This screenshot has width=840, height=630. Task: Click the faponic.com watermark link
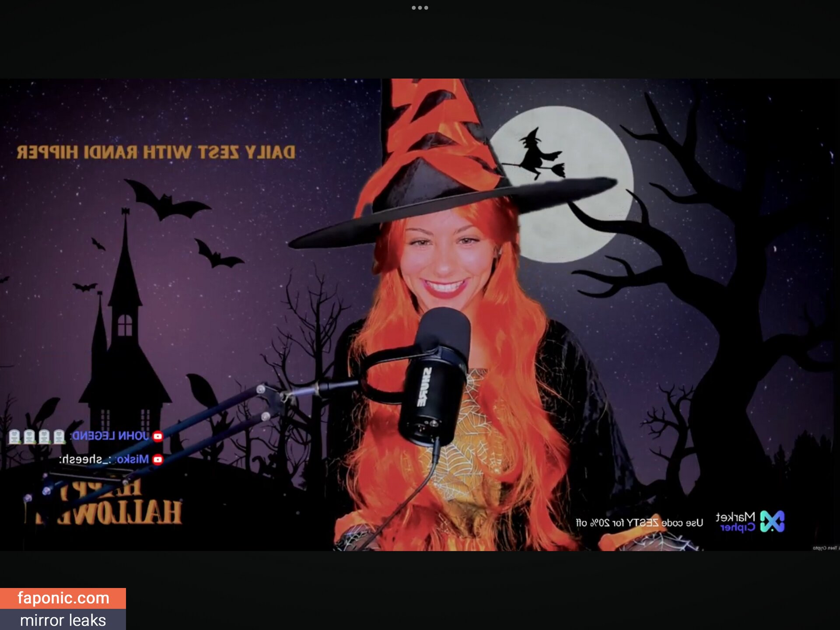click(x=63, y=598)
